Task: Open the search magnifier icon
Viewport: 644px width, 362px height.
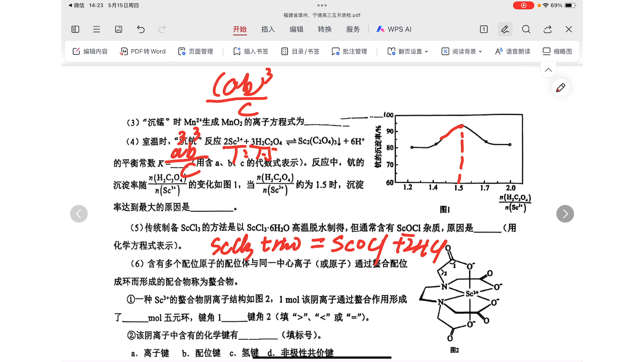Action: [526, 29]
